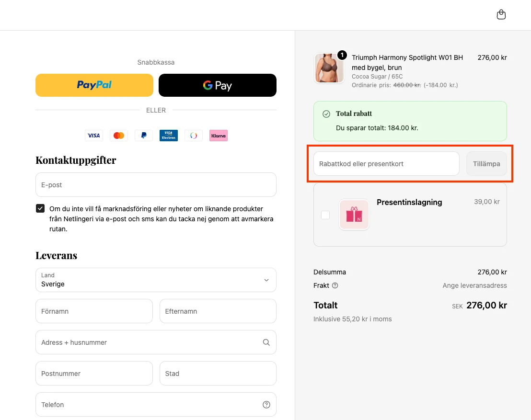Screen dimensions: 531x420
Task: Click the small PayPal payment icon
Action: pos(144,136)
